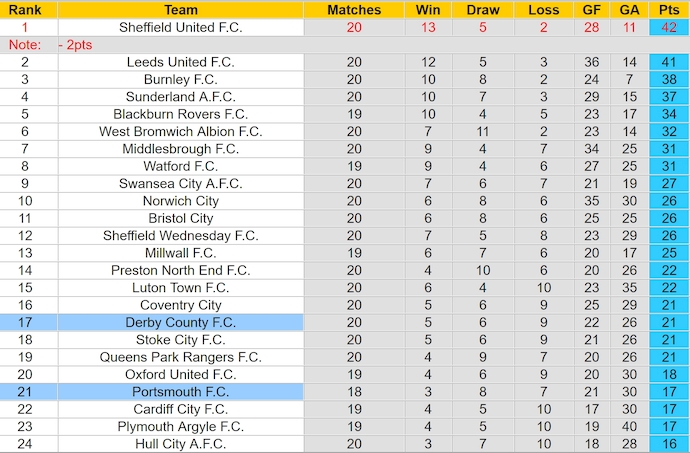Screen dimensions: 690x453
Task: Sort by the Loss column header
Action: [x=543, y=10]
